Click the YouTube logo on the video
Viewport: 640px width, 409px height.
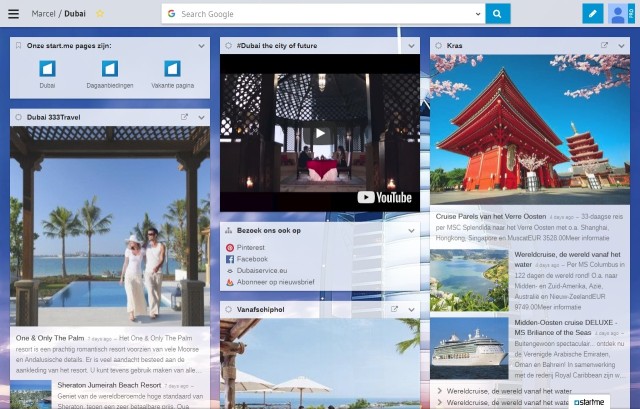(384, 198)
